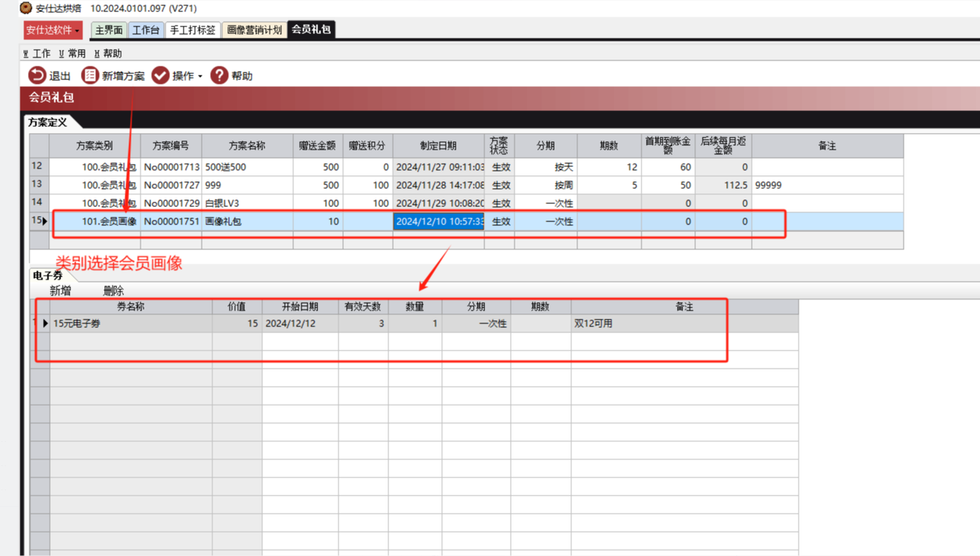Switch to the 画像营销计划 tab

click(254, 30)
